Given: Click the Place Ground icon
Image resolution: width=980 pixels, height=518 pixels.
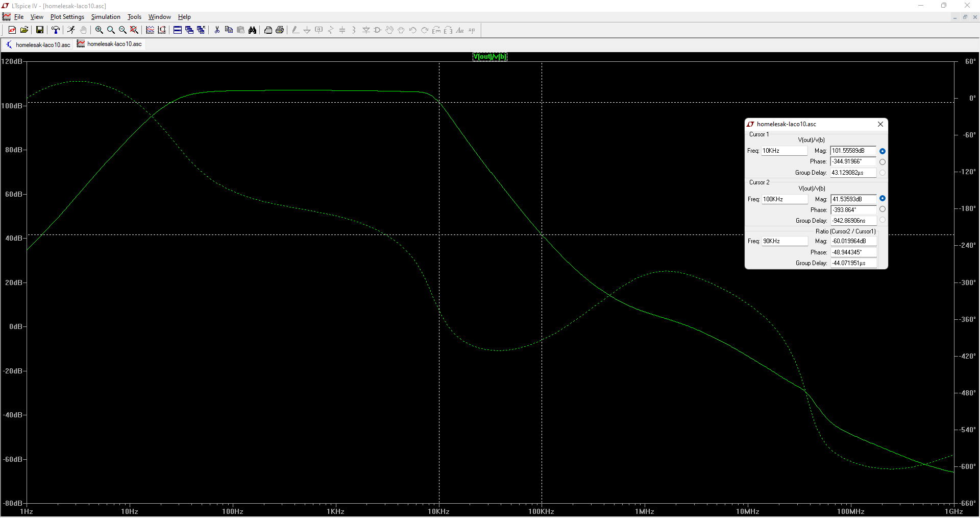Looking at the screenshot, I should (x=307, y=30).
